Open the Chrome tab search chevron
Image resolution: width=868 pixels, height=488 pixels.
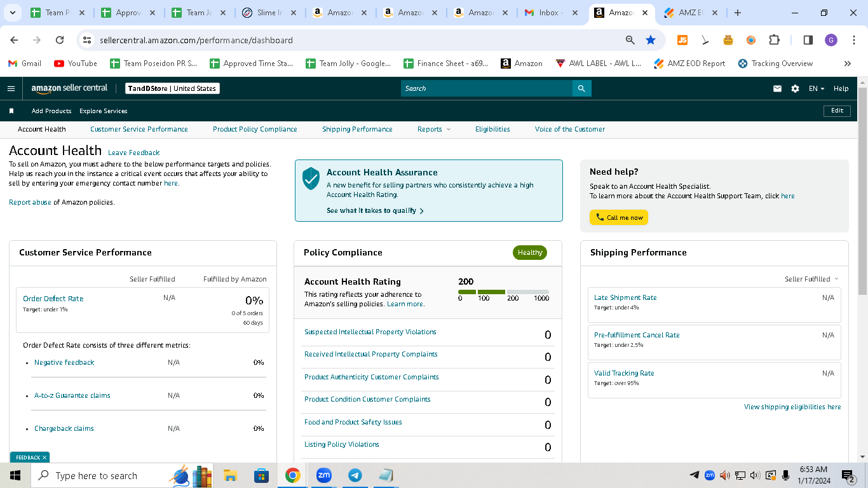14,13
